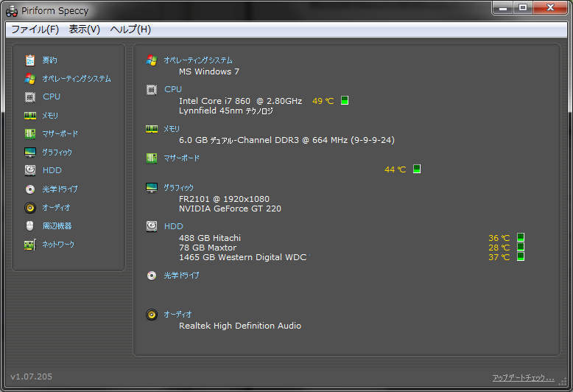Screen dimensions: 573x392
Task: Select 光学ドライブ label in the sidebar
Action: click(x=60, y=189)
